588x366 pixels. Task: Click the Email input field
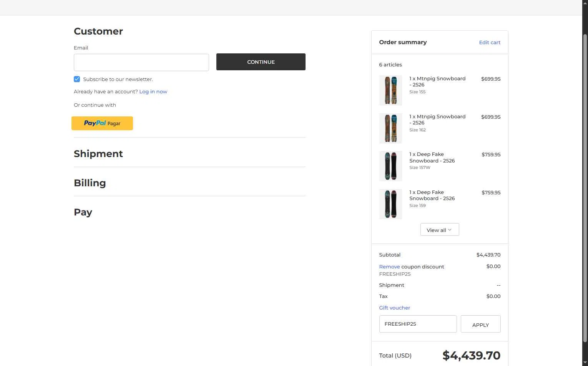click(x=141, y=62)
